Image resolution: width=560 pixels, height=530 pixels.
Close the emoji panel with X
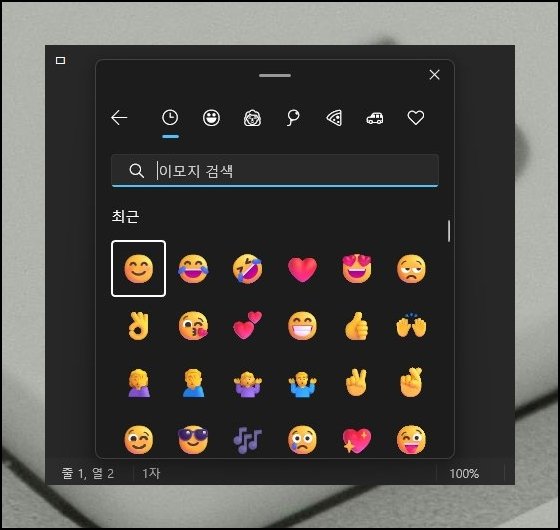[x=434, y=75]
